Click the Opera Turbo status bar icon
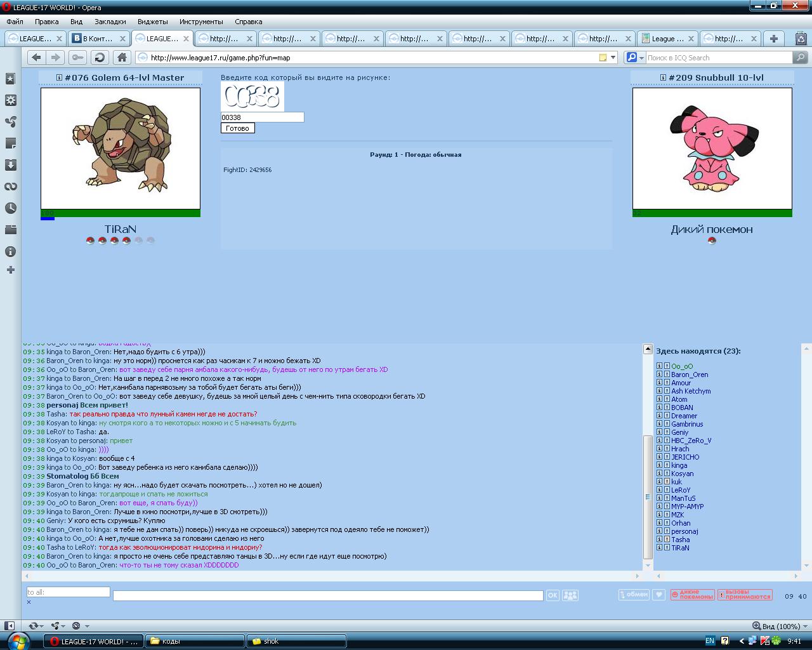The height and width of the screenshot is (650, 812). point(76,626)
